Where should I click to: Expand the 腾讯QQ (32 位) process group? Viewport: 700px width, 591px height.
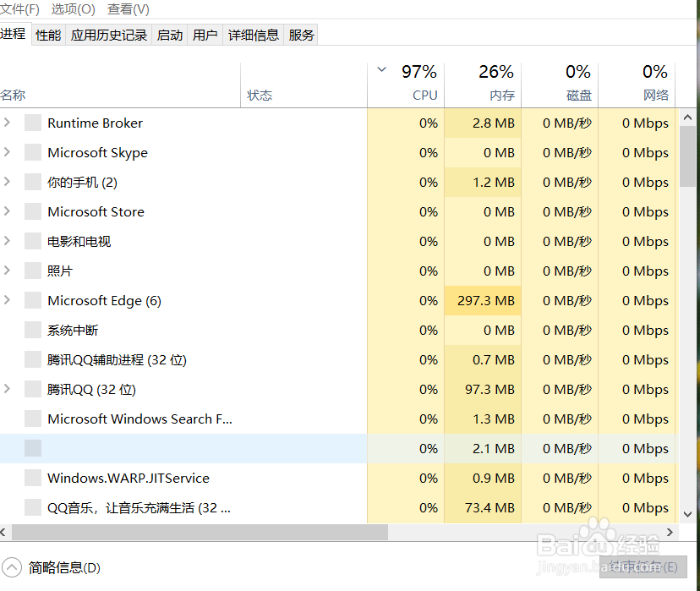(7, 389)
